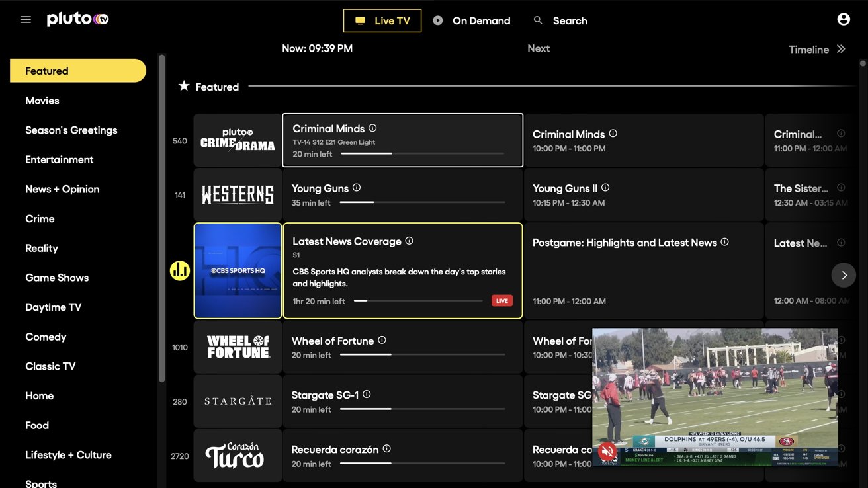Select Reality category
Screen dimensions: 868x488
click(x=42, y=248)
